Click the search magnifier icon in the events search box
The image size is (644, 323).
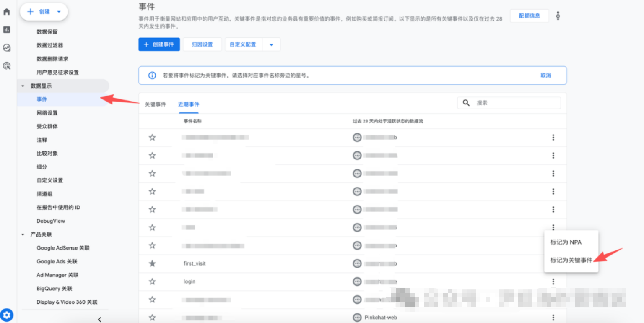click(465, 103)
